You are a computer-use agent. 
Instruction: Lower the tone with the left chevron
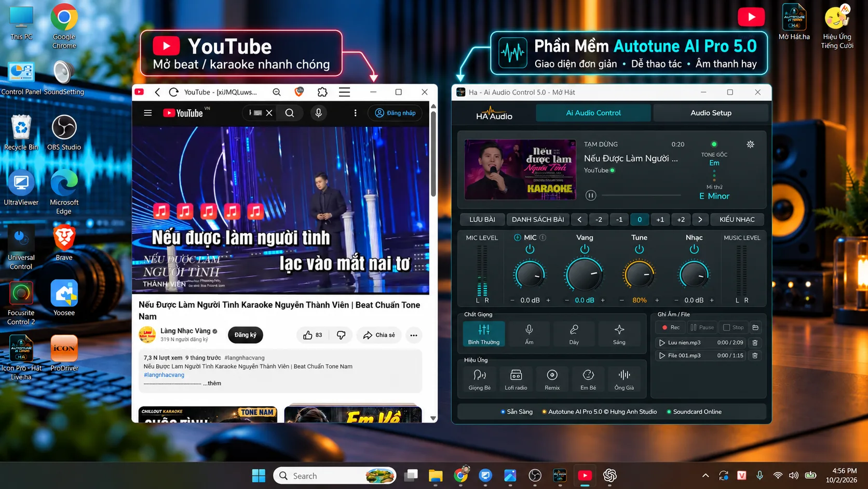(x=579, y=219)
